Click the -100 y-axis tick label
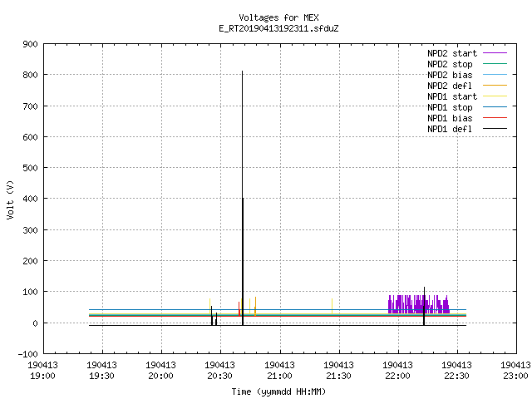This screenshot has height=399, width=532. 27,354
